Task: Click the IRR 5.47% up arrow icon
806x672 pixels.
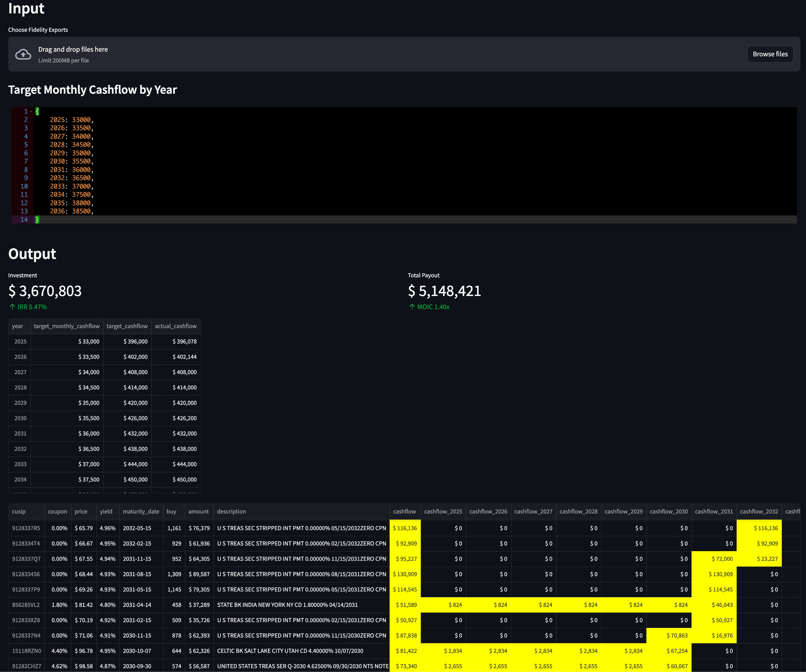Action: 12,307
